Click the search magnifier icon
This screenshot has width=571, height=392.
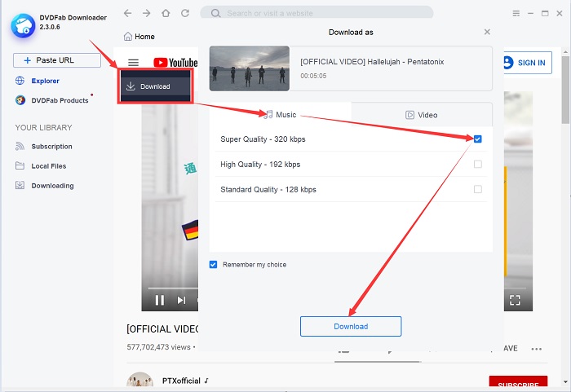pyautogui.click(x=215, y=14)
